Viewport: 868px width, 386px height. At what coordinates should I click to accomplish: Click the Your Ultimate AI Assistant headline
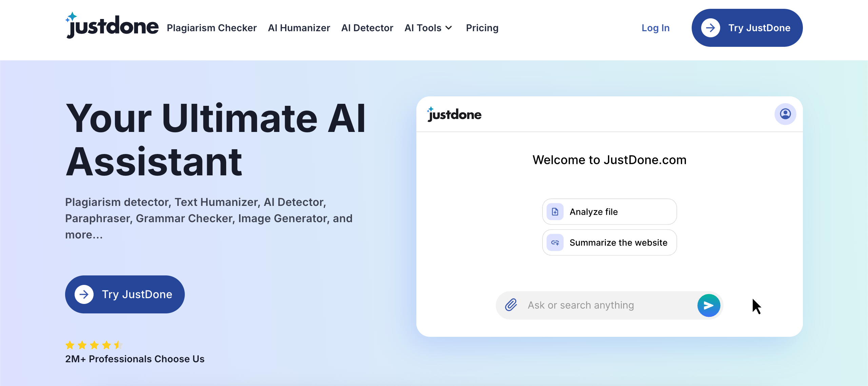tap(216, 140)
